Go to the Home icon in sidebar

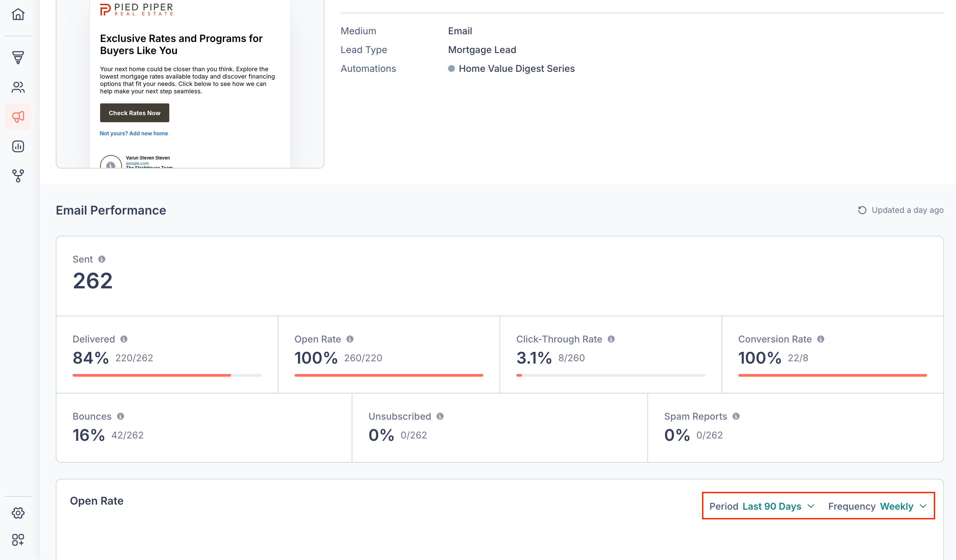(18, 14)
